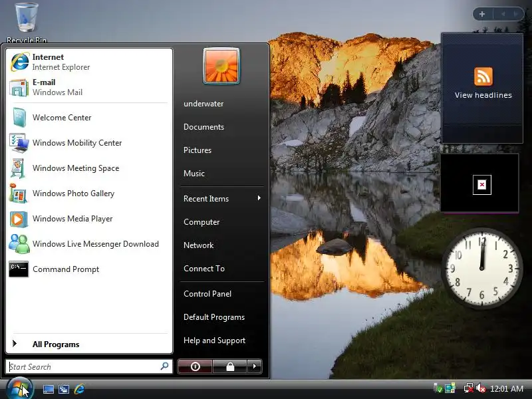The image size is (532, 399).
Task: Open Default Programs
Action: [214, 317]
